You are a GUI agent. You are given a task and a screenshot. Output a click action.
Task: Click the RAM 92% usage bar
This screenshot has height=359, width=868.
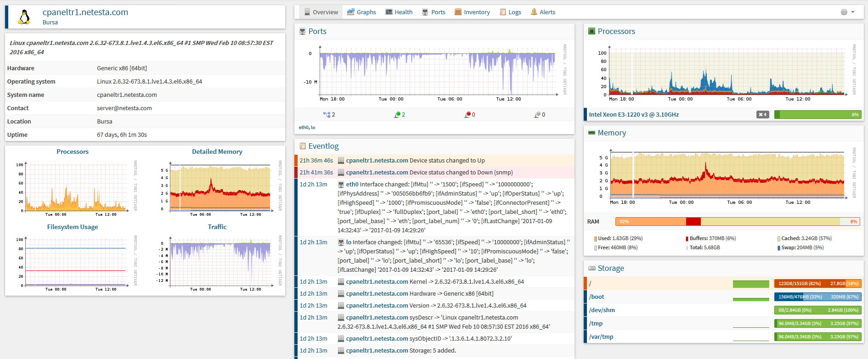click(x=738, y=222)
